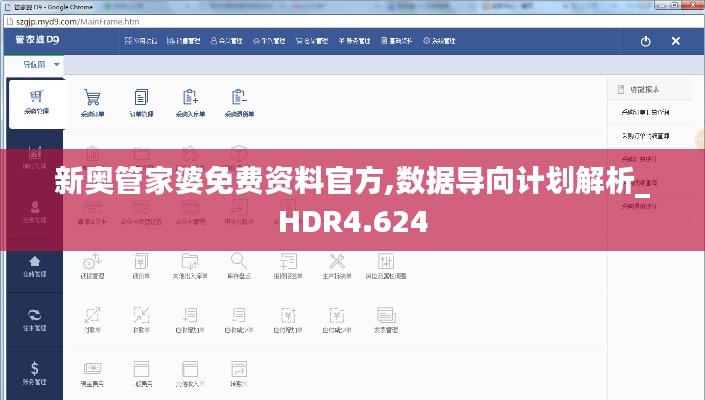Open the grid common functions top menu
The width and height of the screenshot is (705, 400).
point(141,41)
